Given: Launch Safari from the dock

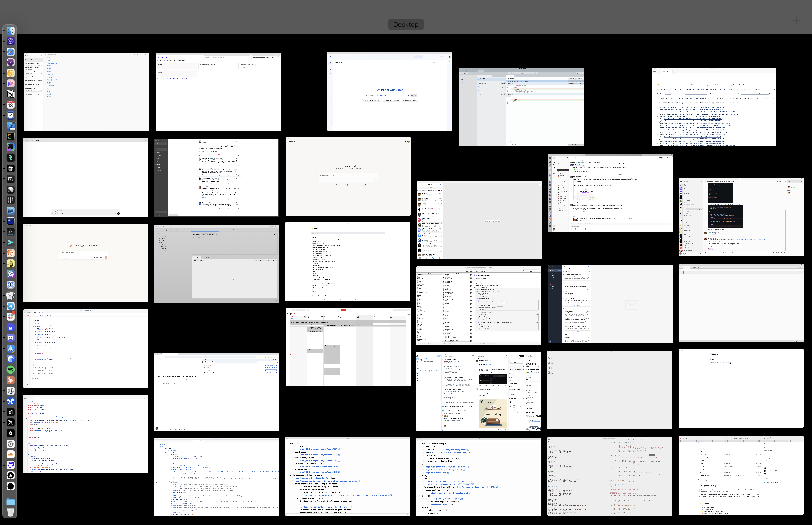Looking at the screenshot, I should (11, 52).
